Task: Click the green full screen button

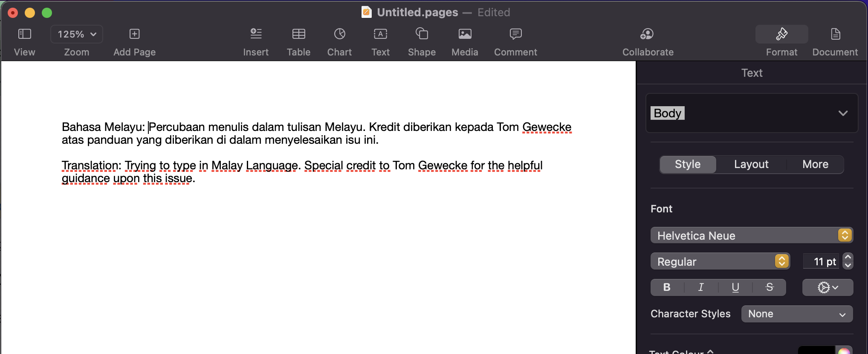Action: (x=47, y=13)
